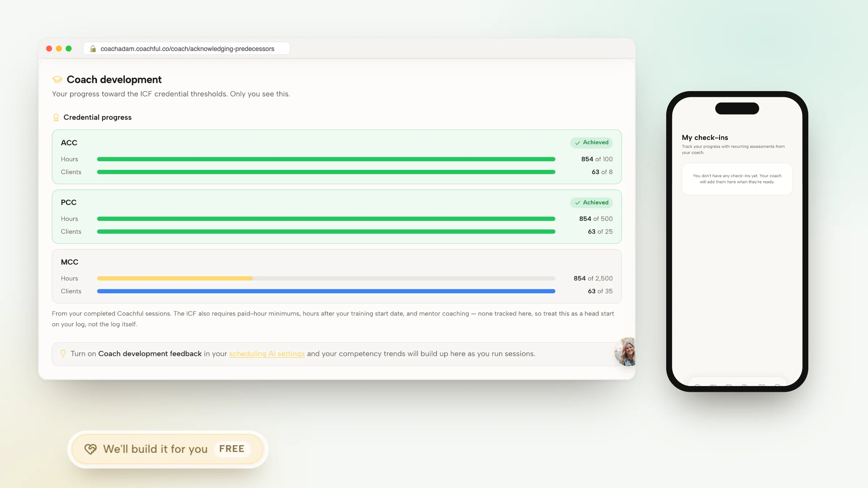Screen dimensions: 868x488
Task: Click the PCC Clients progress bar
Action: tap(326, 232)
